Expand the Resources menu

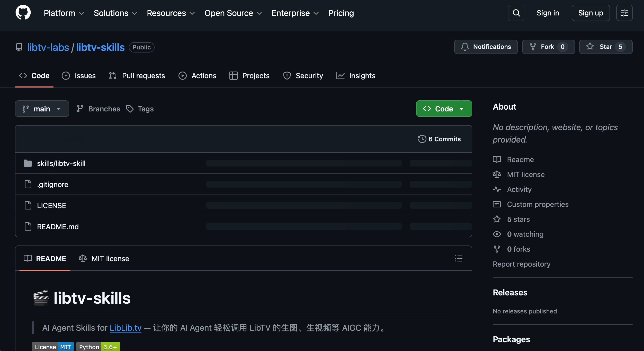tap(171, 13)
